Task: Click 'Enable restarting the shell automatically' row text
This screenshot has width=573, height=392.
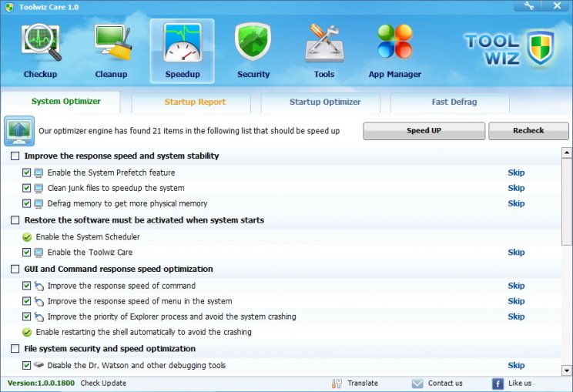Action: (x=143, y=333)
